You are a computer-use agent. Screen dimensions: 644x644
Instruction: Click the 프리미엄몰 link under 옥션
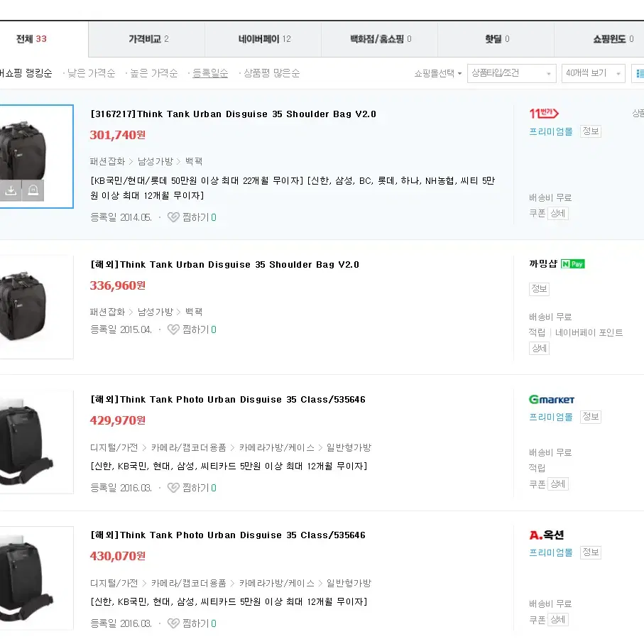551,552
